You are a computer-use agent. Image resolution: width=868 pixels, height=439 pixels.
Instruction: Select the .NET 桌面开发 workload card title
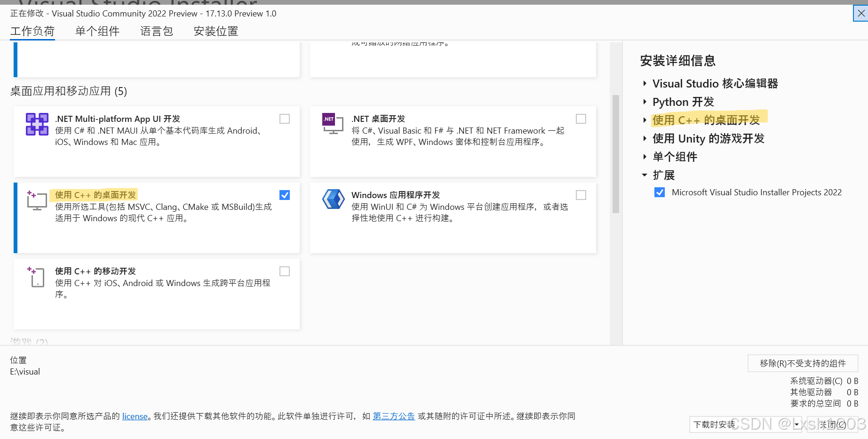[x=378, y=119]
